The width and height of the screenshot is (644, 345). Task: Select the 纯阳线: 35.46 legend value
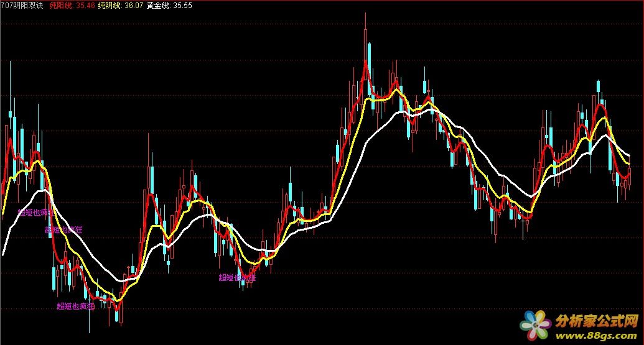click(x=72, y=6)
